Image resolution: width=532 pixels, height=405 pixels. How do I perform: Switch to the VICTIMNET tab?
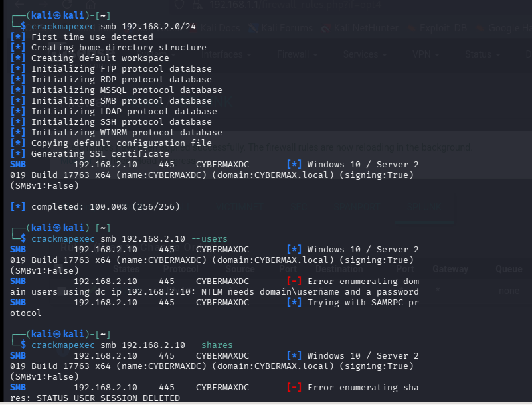click(x=238, y=205)
